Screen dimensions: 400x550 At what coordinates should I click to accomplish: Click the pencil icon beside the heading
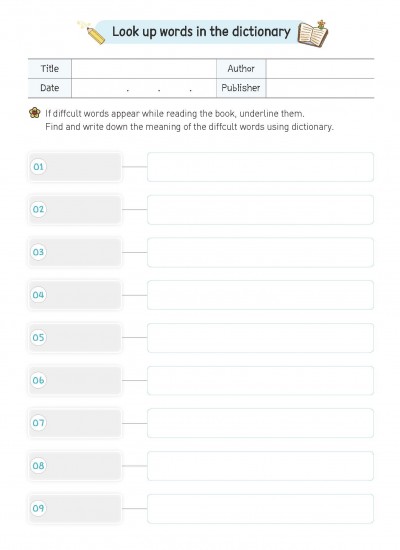[91, 33]
